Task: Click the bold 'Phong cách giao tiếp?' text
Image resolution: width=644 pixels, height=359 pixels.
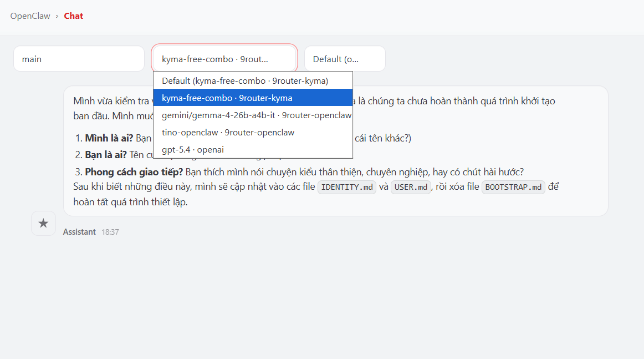Action: [134, 172]
